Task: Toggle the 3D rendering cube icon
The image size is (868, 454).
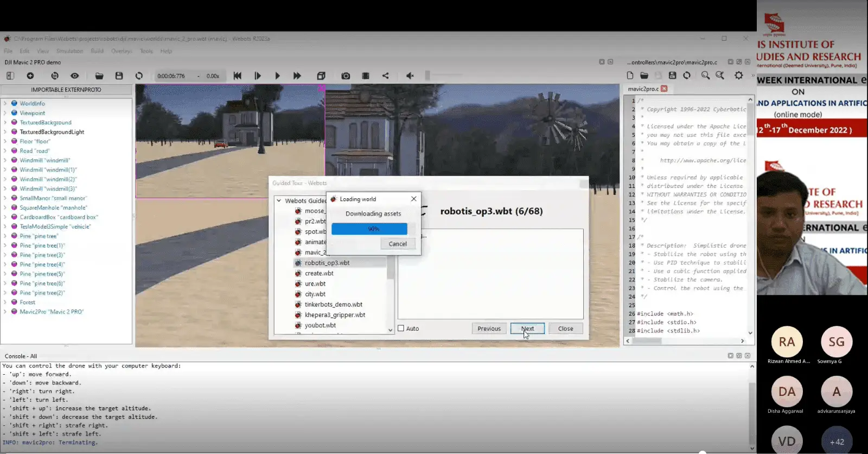Action: (x=321, y=76)
